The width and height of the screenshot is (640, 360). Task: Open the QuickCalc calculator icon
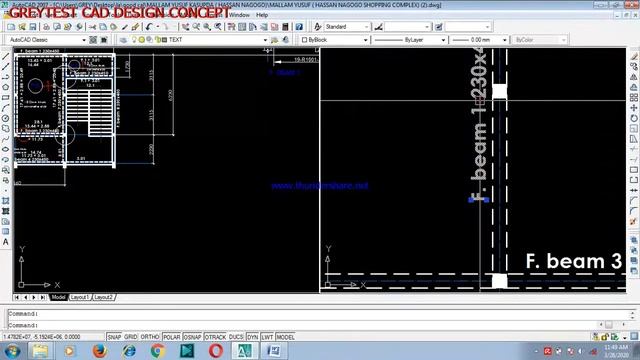(285, 27)
